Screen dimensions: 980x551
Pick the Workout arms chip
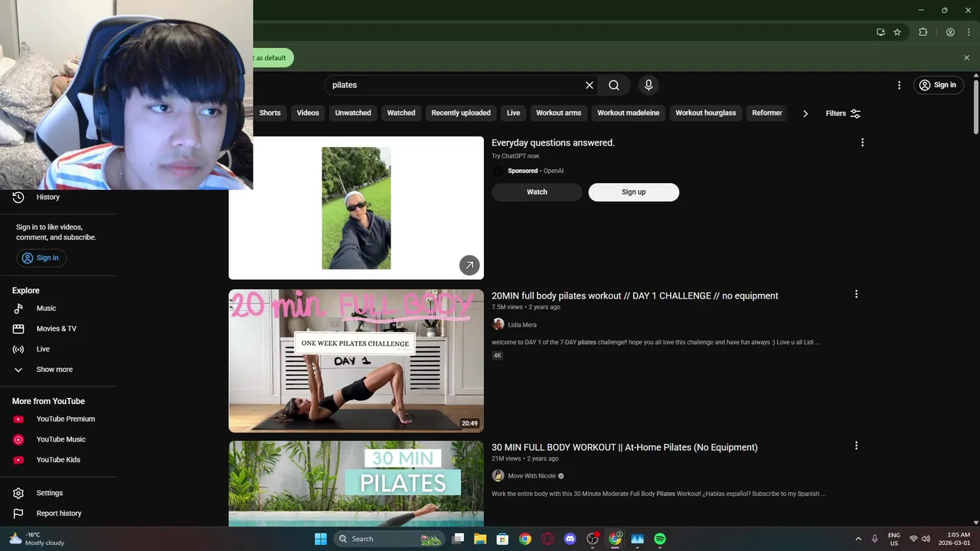(x=559, y=112)
